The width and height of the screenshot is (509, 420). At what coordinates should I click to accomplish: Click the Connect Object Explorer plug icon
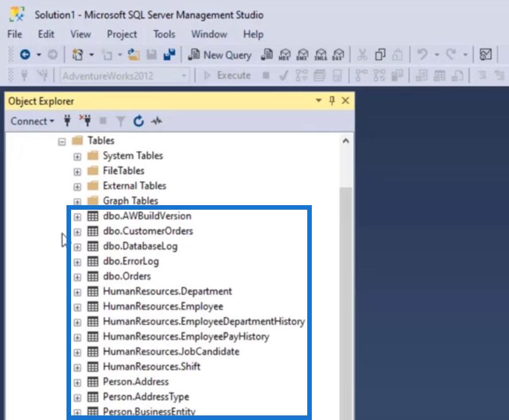68,121
